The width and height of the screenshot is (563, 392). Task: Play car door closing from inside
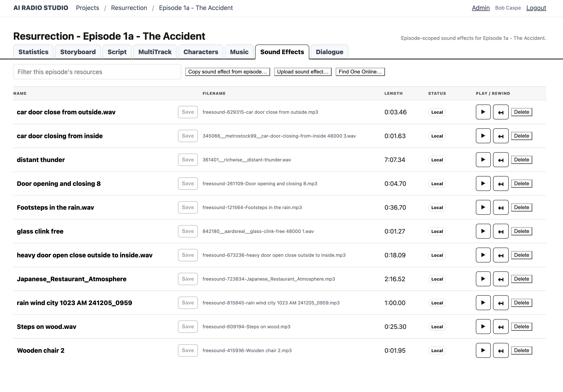coord(483,136)
